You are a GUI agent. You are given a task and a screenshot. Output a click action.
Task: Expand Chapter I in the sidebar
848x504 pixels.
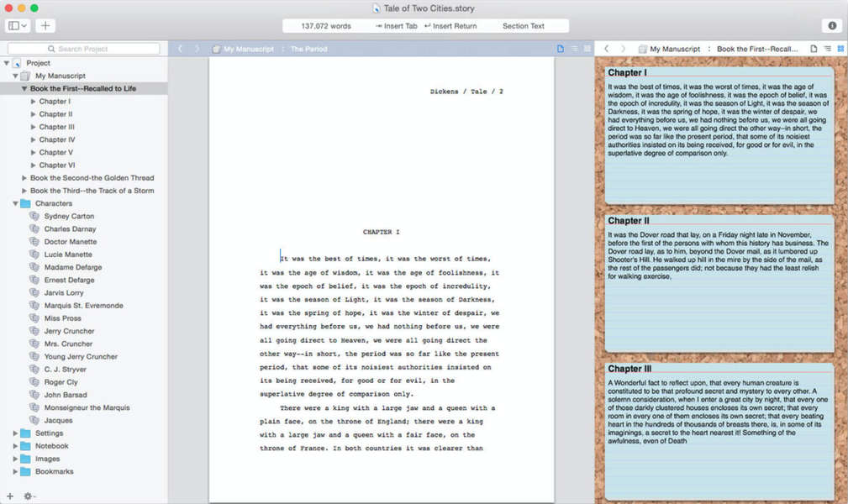[x=33, y=101]
